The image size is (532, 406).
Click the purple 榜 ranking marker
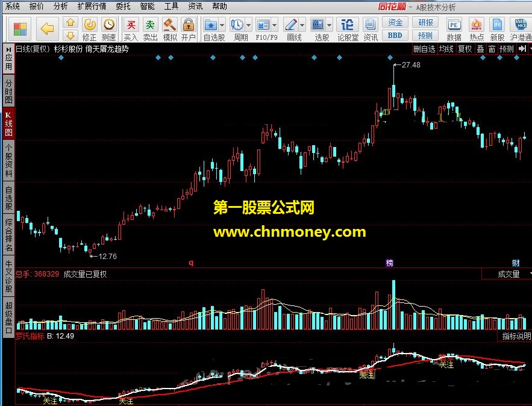[x=389, y=263]
